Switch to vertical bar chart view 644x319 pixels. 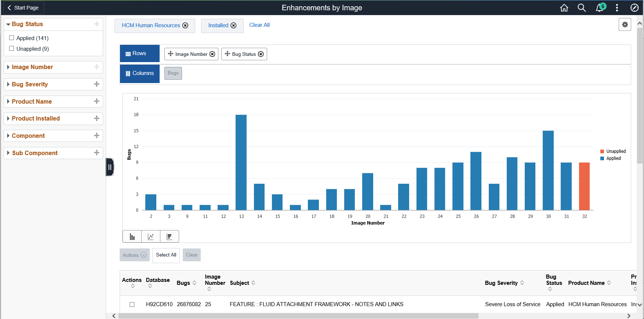click(x=132, y=237)
